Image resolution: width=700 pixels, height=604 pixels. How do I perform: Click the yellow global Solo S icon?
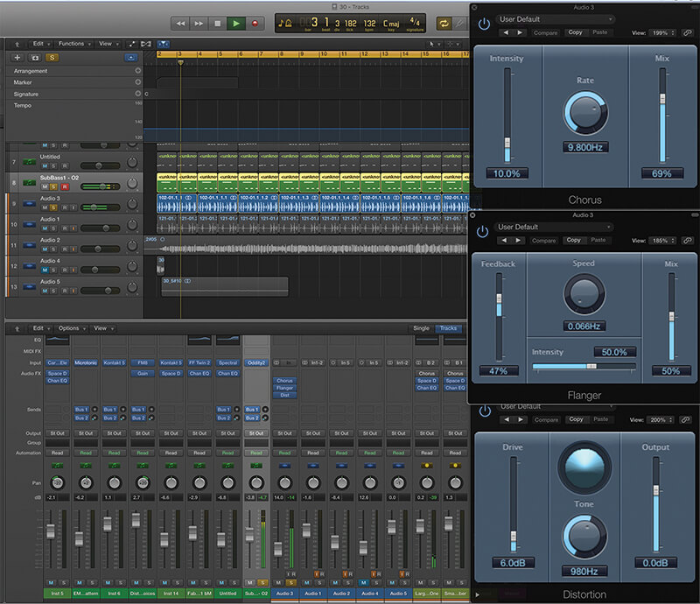pyautogui.click(x=50, y=59)
